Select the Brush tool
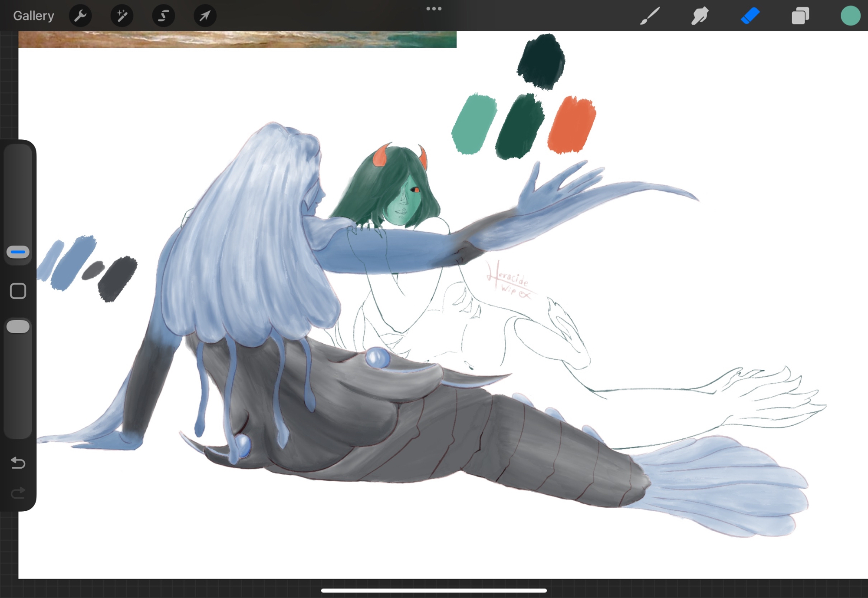The height and width of the screenshot is (598, 868). pos(650,16)
